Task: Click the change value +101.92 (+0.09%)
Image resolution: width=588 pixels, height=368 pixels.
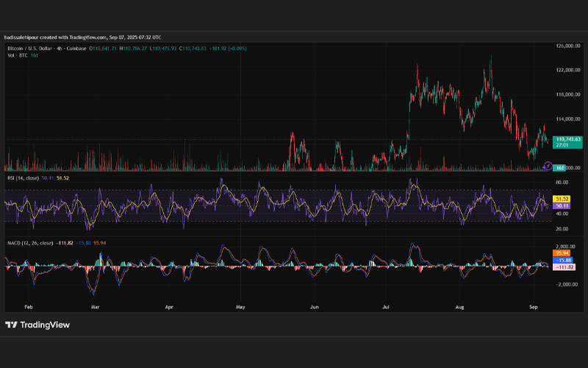Action: click(x=228, y=49)
